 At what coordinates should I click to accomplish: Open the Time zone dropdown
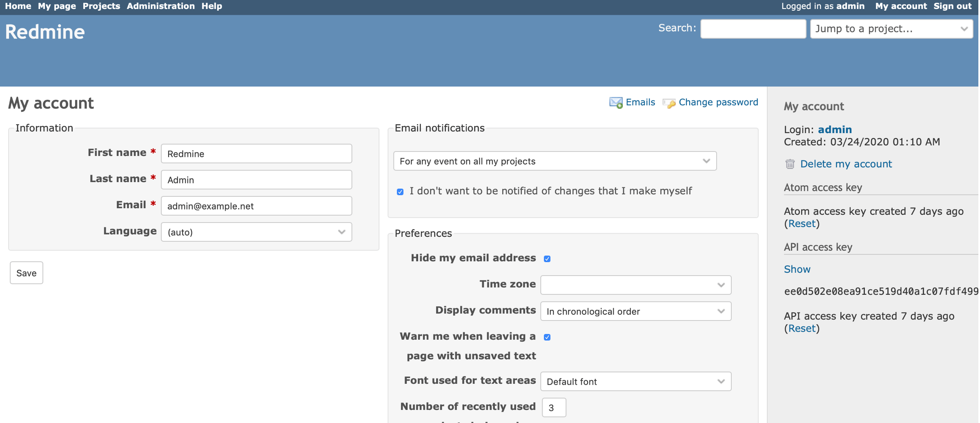[x=635, y=285]
